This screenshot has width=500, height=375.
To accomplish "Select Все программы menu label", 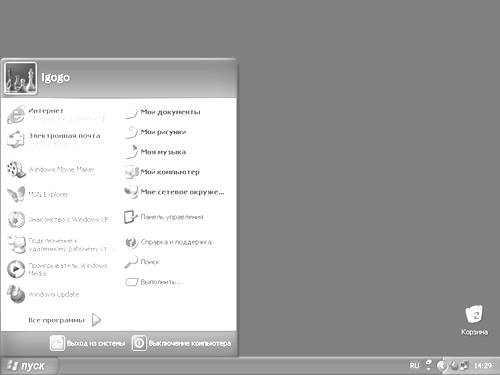I will click(x=57, y=320).
